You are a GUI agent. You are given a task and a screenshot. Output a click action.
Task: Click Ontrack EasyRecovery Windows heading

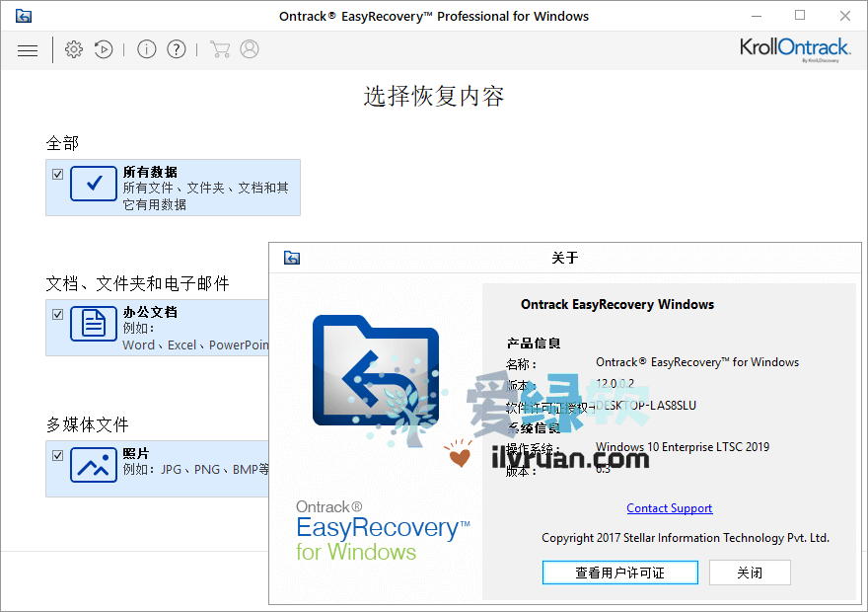[617, 304]
